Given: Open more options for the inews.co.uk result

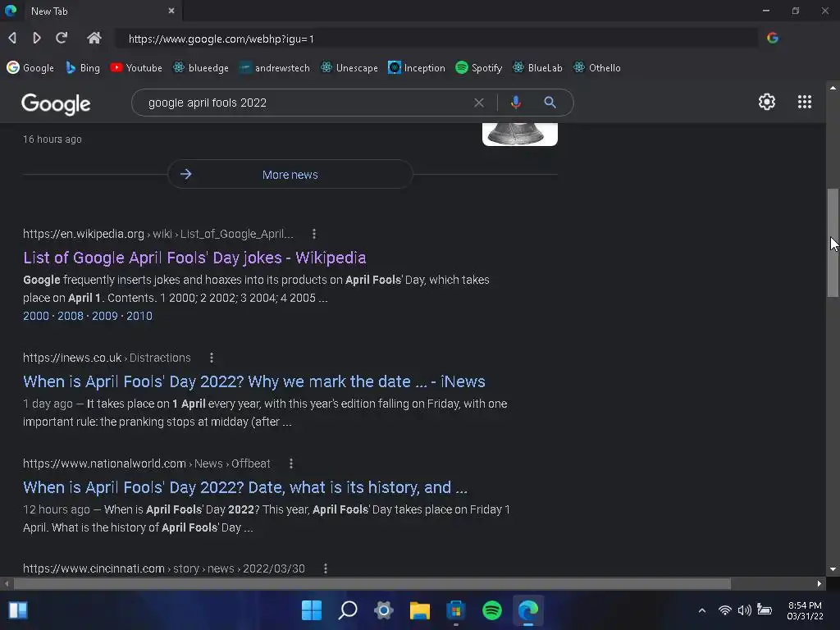Looking at the screenshot, I should coord(212,358).
